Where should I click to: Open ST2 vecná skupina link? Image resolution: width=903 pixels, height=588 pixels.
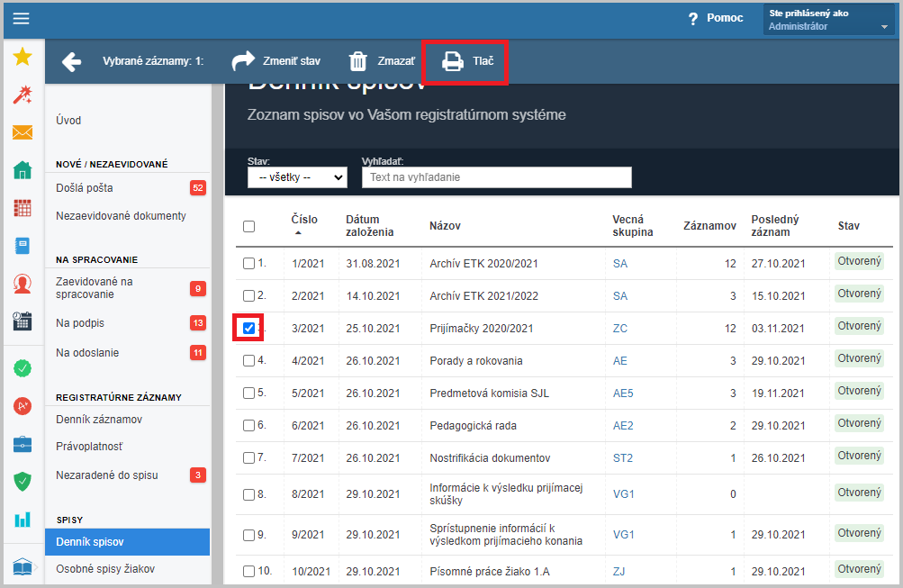[x=623, y=457]
